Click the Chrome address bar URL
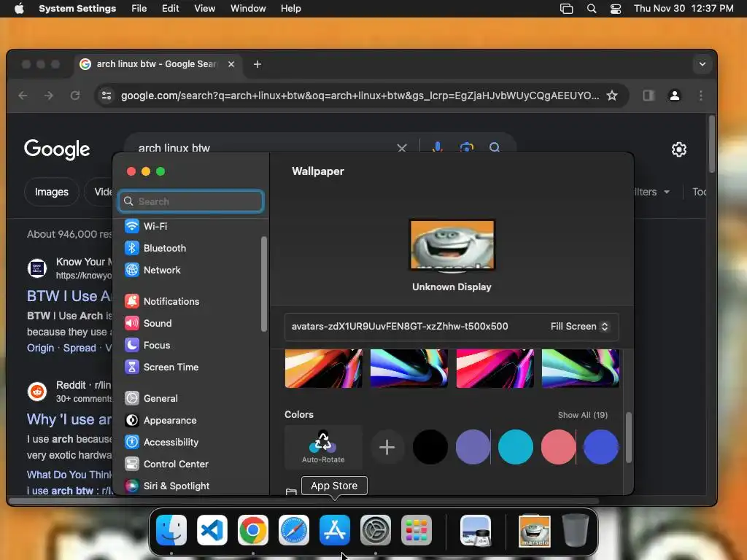This screenshot has width=747, height=560. (360, 96)
